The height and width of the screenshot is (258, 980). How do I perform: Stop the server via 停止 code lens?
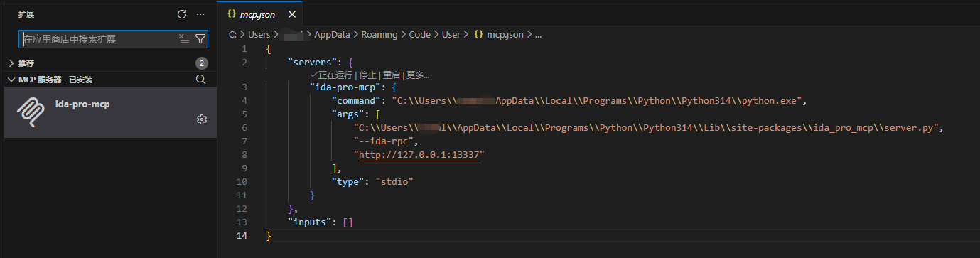click(x=367, y=75)
